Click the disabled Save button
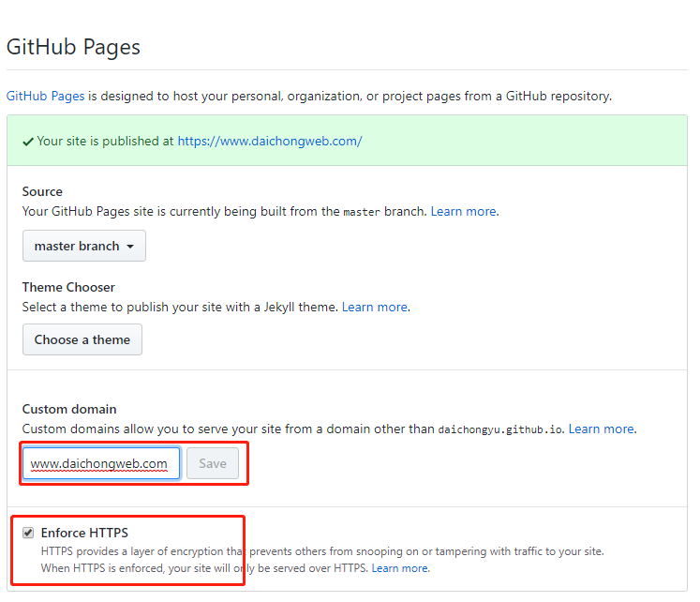 (213, 463)
